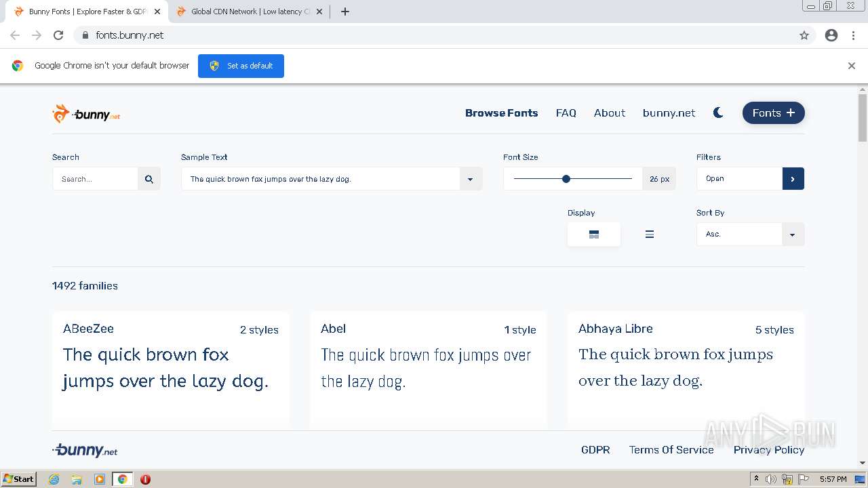
Task: Go to bunny.net nav link
Action: pos(669,113)
